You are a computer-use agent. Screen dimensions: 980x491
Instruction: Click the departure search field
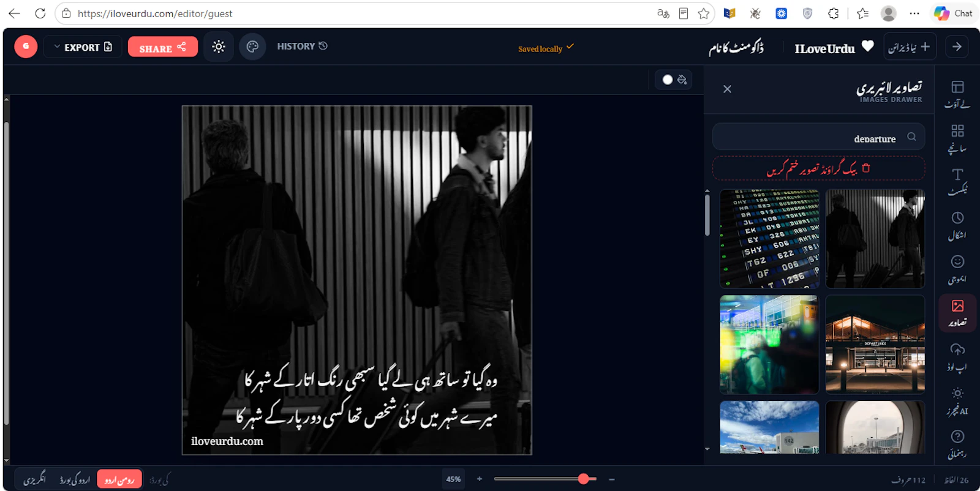pos(818,137)
